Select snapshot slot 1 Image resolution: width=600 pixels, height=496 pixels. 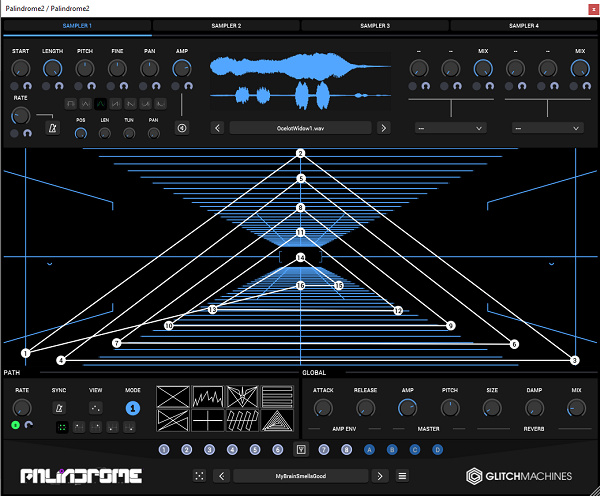pos(164,450)
